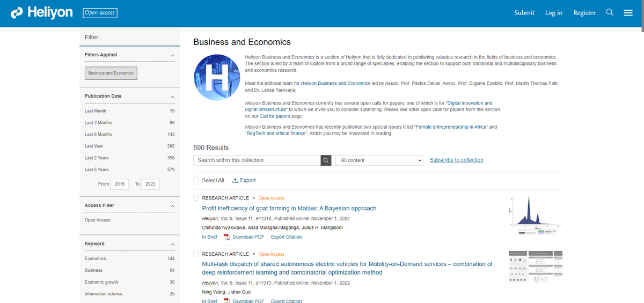The image size is (644, 303).
Task: Open Multi-task dispatch article figure thumbnail
Action: 536,267
